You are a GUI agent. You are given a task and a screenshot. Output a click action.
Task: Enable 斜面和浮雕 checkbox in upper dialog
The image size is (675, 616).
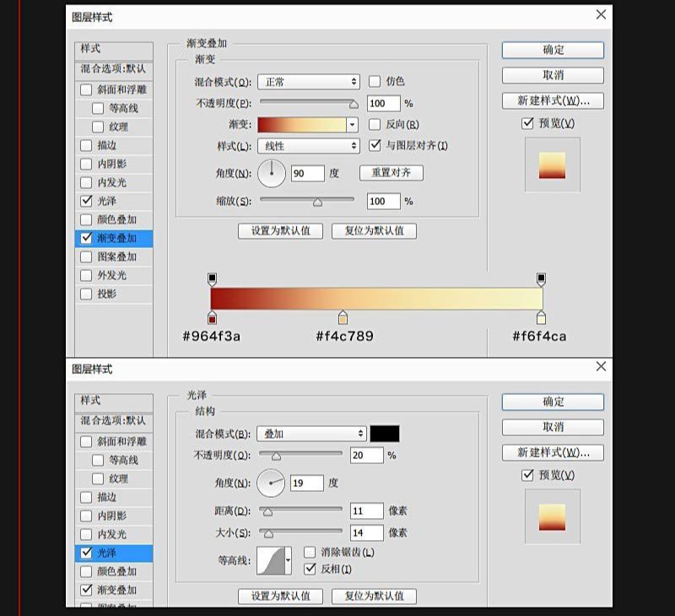[86, 89]
